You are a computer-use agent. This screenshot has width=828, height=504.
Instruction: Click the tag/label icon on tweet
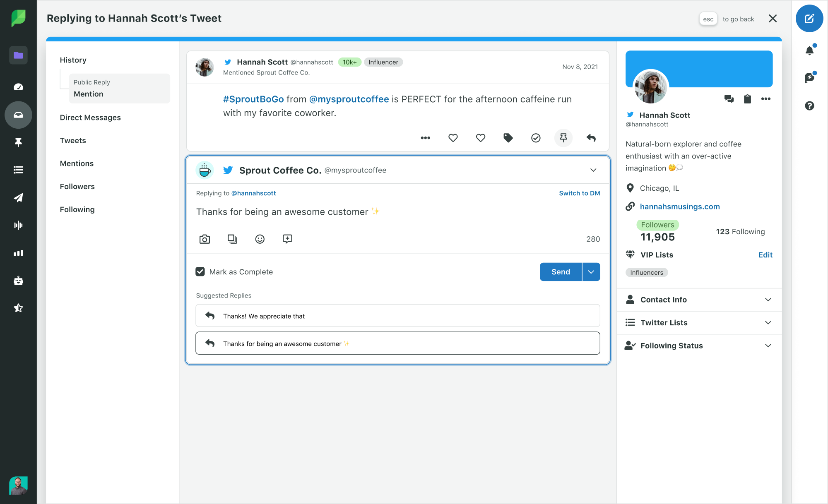508,138
